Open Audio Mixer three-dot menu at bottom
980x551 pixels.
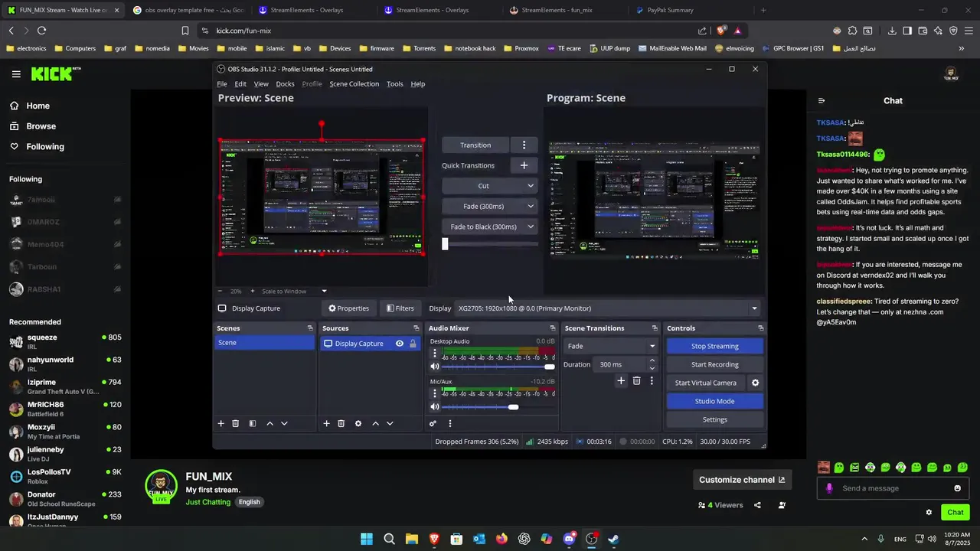click(449, 423)
